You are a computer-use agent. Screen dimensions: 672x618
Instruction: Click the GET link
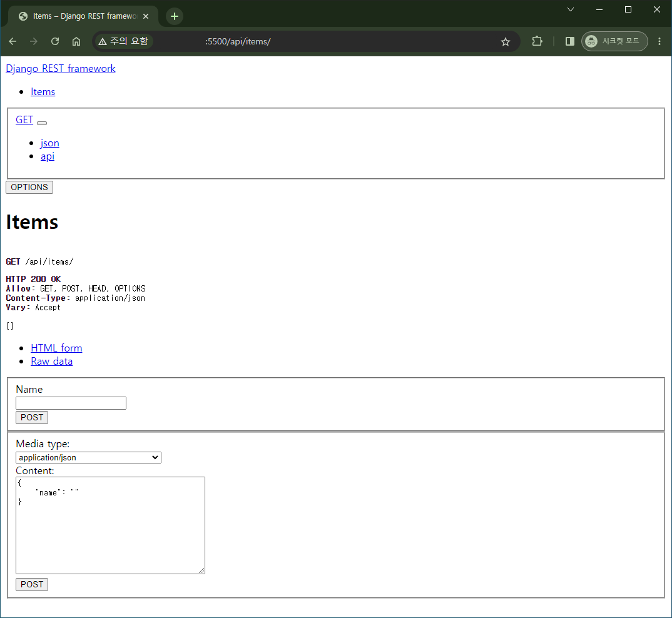(x=24, y=119)
